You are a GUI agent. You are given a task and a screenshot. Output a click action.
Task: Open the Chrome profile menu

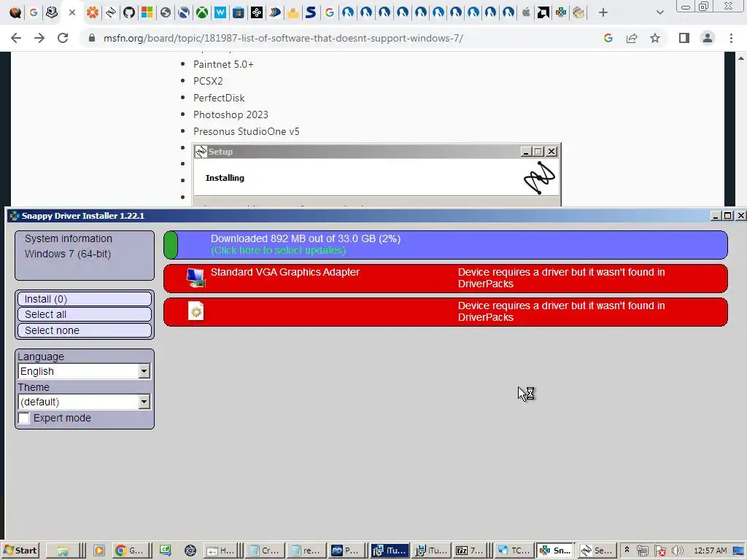pos(708,38)
